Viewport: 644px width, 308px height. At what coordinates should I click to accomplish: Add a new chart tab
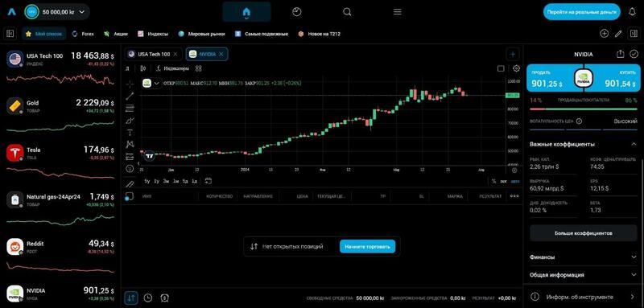point(513,54)
